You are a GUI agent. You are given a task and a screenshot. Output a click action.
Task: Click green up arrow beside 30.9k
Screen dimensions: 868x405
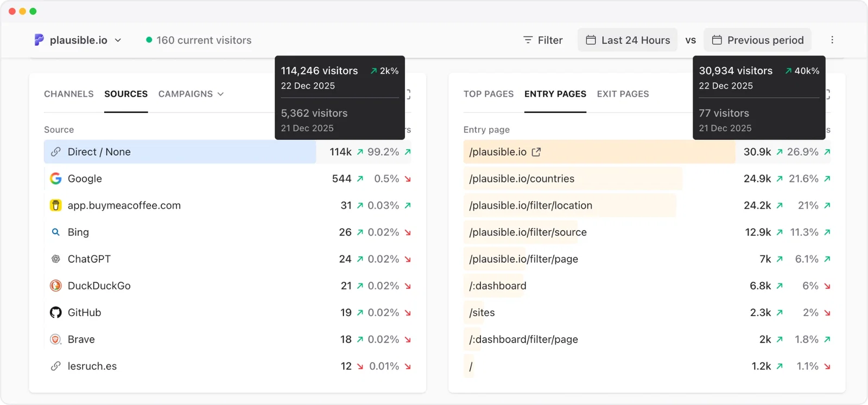tap(780, 152)
